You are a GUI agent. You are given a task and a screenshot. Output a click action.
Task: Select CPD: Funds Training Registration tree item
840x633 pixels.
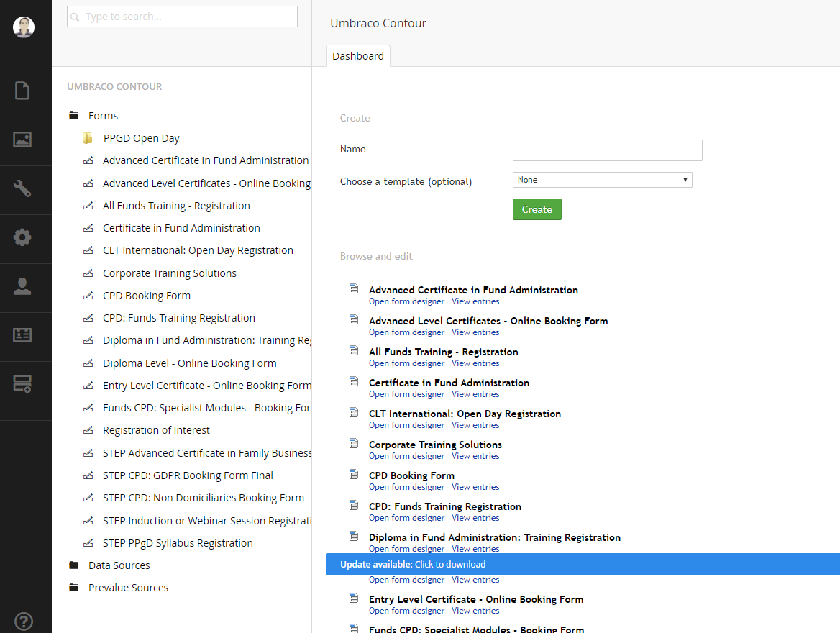(x=179, y=319)
